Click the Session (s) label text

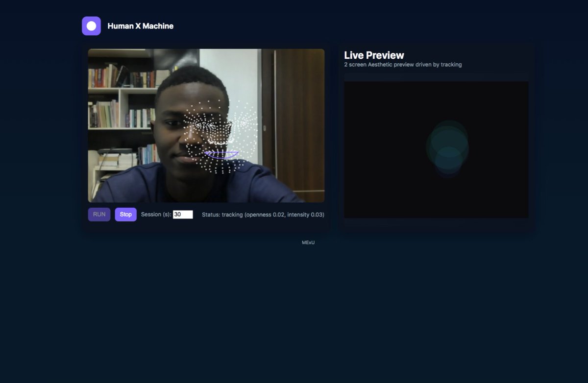pos(156,214)
